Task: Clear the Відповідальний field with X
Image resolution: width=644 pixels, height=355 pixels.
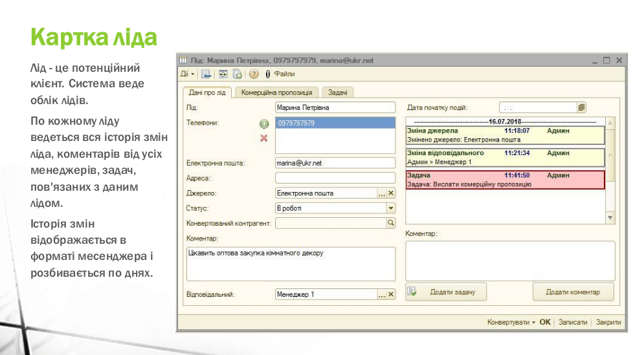Action: click(x=391, y=295)
